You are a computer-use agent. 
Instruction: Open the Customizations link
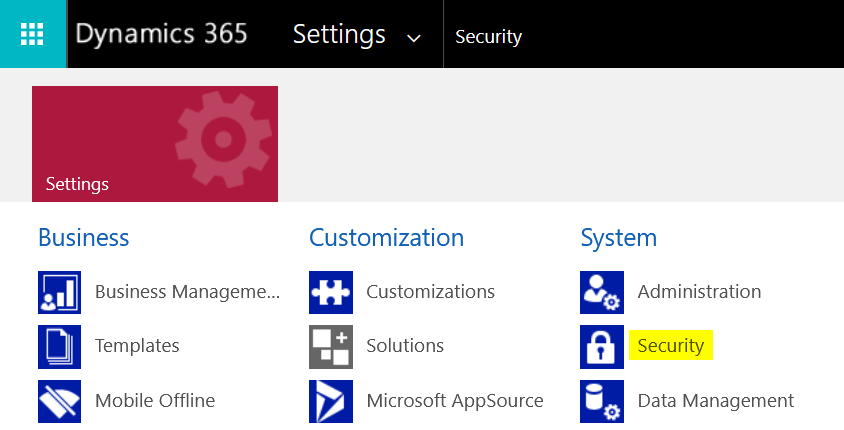click(431, 292)
